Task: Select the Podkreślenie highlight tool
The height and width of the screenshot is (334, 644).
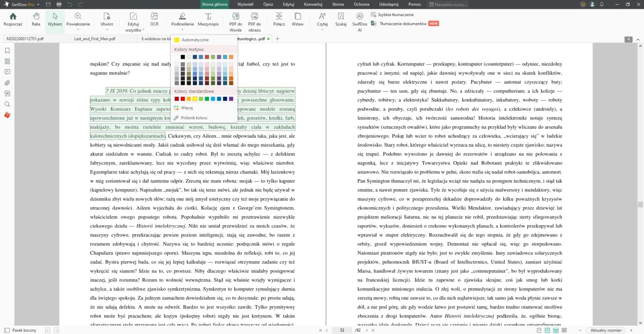Action: tap(182, 20)
